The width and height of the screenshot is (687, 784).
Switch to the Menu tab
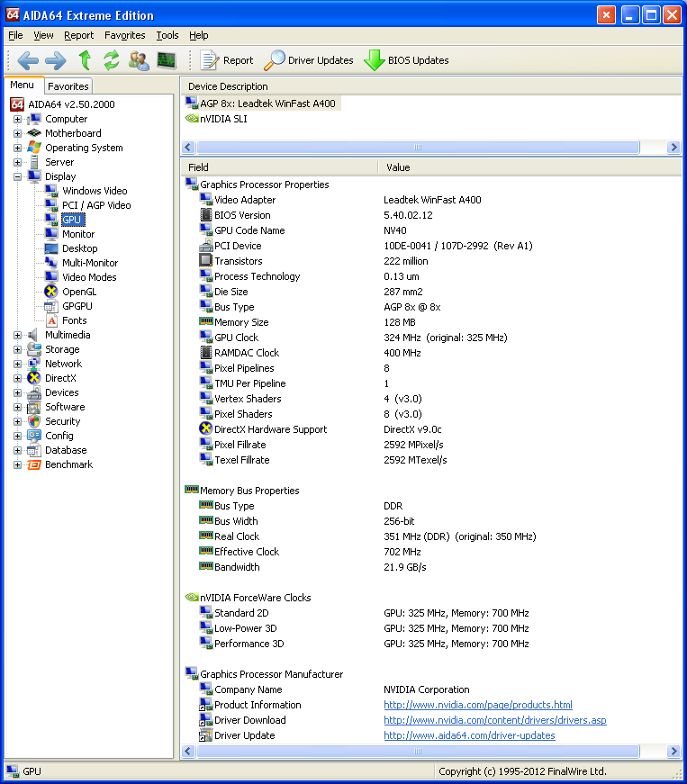[23, 85]
